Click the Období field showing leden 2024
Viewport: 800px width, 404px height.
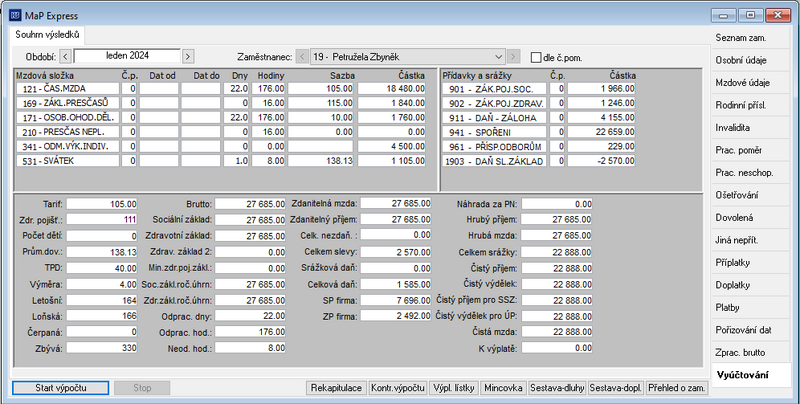coord(127,56)
